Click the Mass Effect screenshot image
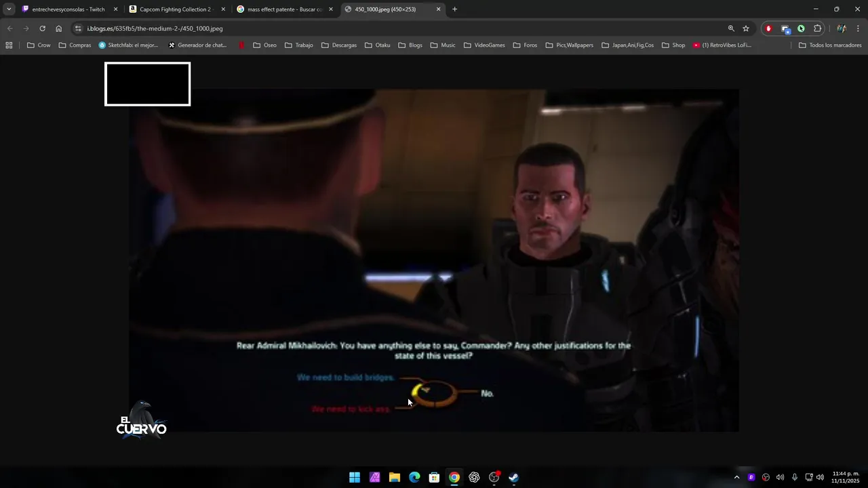 (434, 260)
